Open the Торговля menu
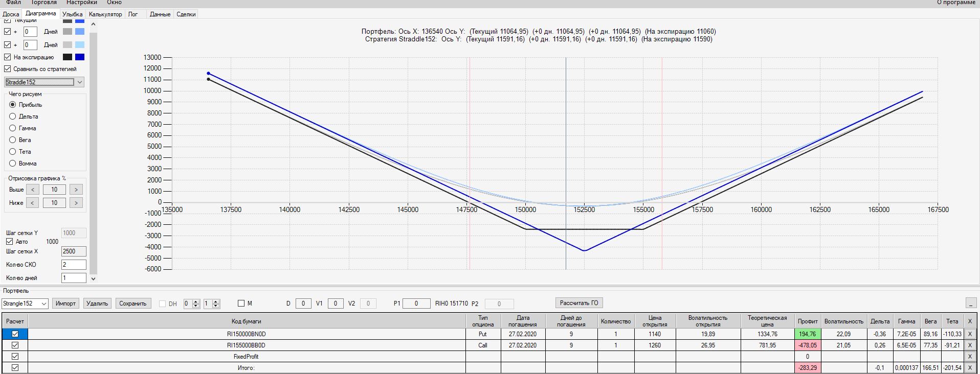 click(x=44, y=3)
